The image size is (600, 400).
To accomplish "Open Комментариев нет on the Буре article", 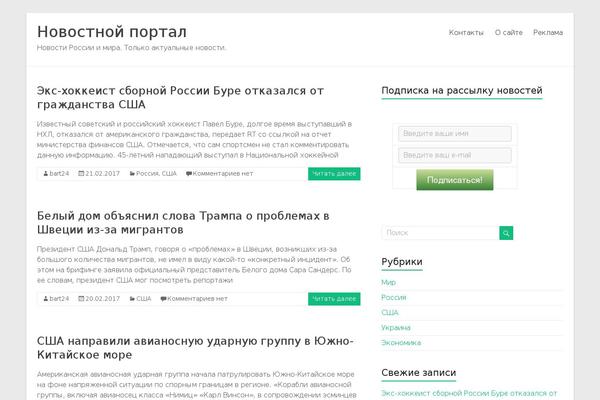I will click(x=223, y=173).
